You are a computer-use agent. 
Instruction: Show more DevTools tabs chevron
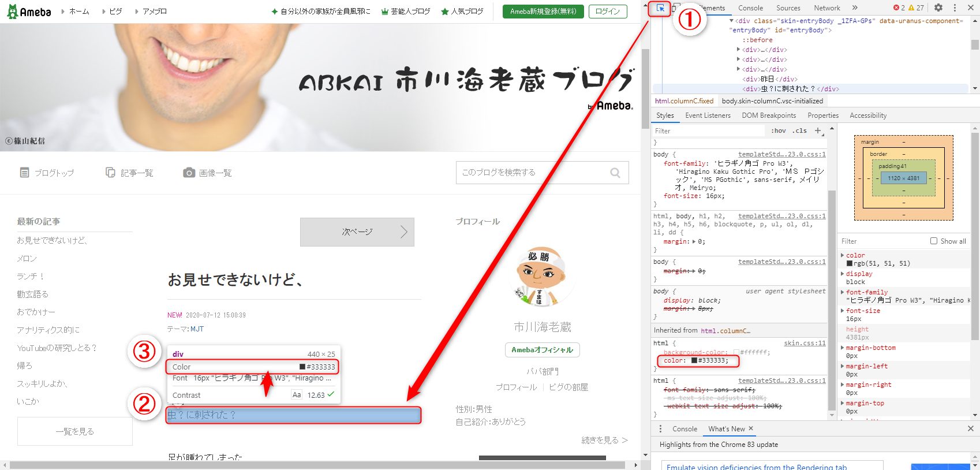pyautogui.click(x=855, y=8)
